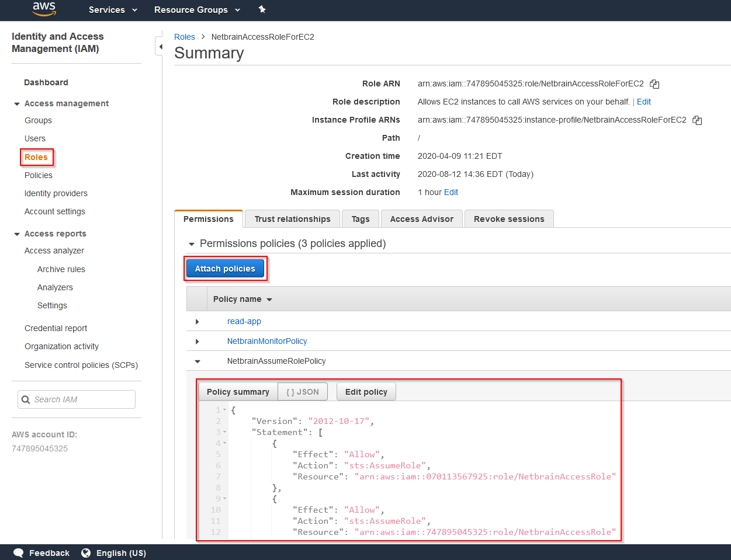Viewport: 731px width, 560px height.
Task: Expand the NetbrainMonitorPolicy row
Action: [198, 342]
